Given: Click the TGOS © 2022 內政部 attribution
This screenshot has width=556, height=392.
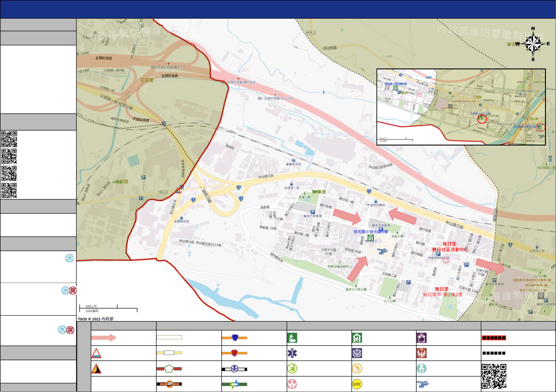Looking at the screenshot, I should click(96, 319).
